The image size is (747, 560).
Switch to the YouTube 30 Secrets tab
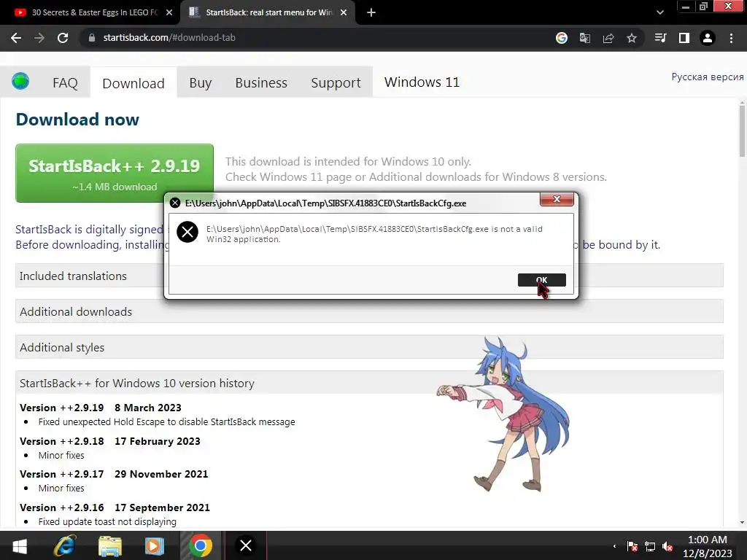click(x=90, y=13)
